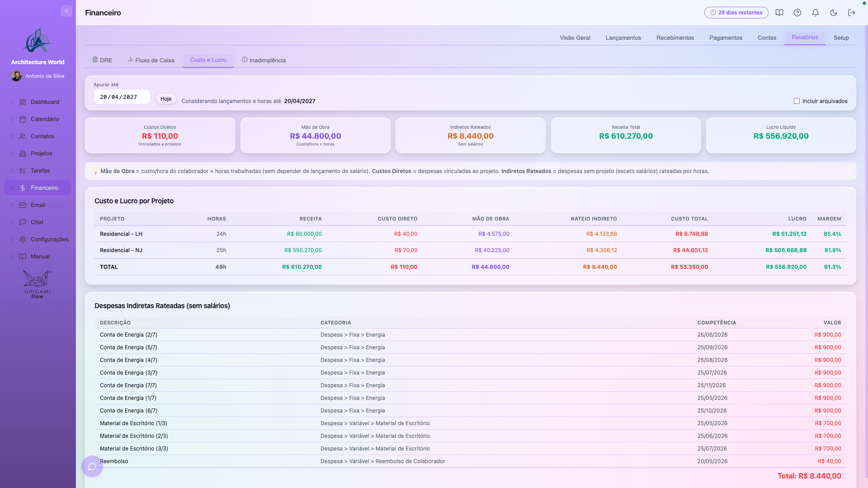Click the Email envelope sidebar icon

point(23,205)
